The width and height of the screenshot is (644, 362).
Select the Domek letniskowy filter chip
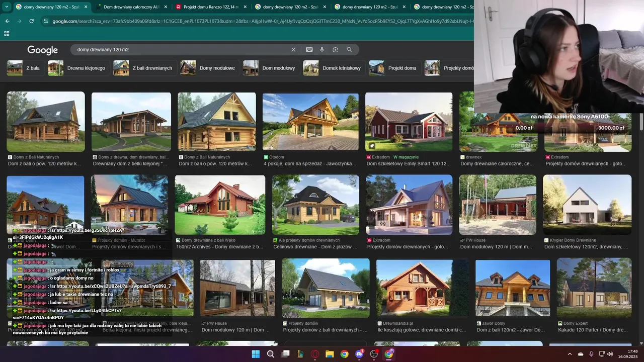334,68
